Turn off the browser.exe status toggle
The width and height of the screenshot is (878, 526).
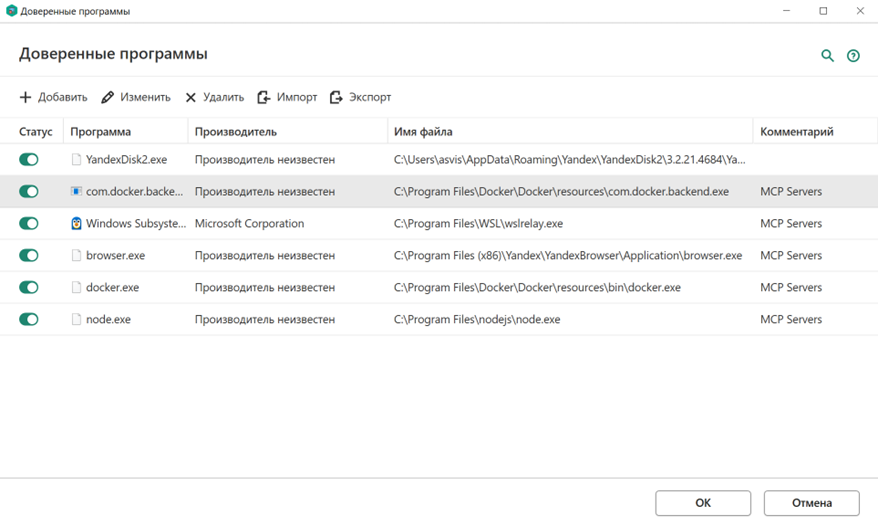tap(29, 255)
